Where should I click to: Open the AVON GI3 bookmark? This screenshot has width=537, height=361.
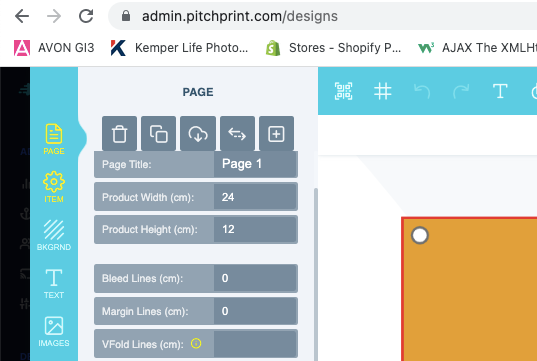click(x=54, y=48)
